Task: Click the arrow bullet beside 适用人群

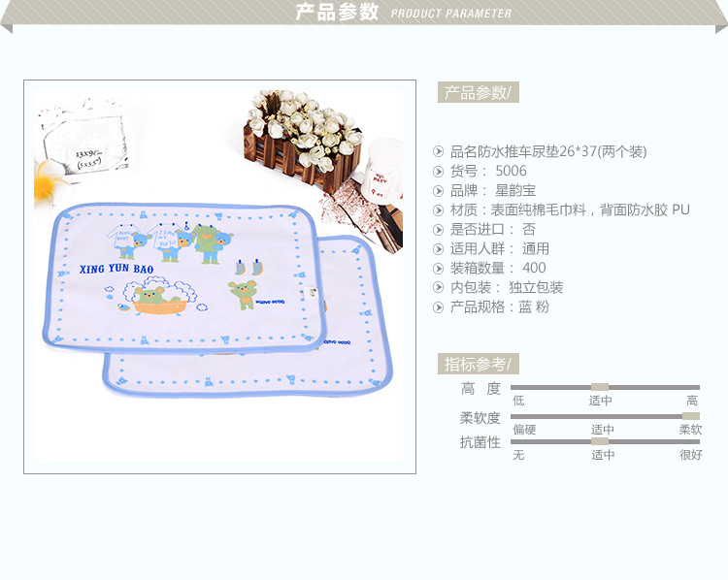Action: [438, 249]
